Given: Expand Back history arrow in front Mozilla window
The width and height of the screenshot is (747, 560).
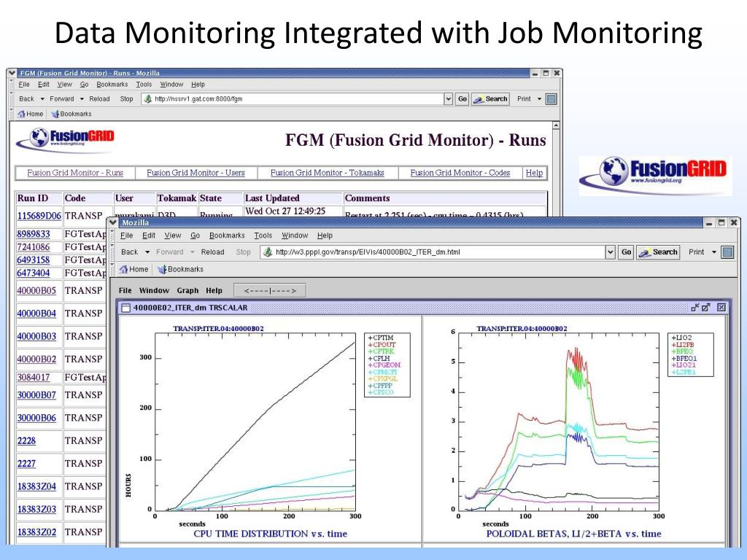Looking at the screenshot, I should [147, 252].
